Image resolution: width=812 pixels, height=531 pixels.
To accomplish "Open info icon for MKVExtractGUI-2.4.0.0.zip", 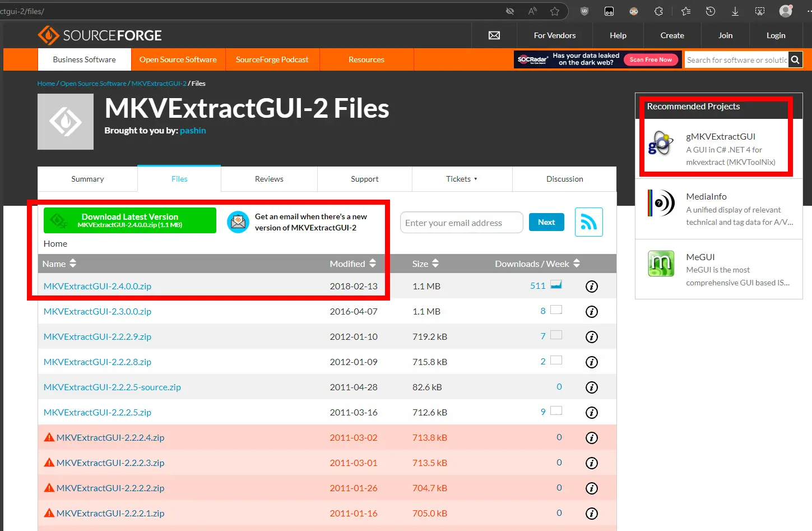I will pos(592,287).
